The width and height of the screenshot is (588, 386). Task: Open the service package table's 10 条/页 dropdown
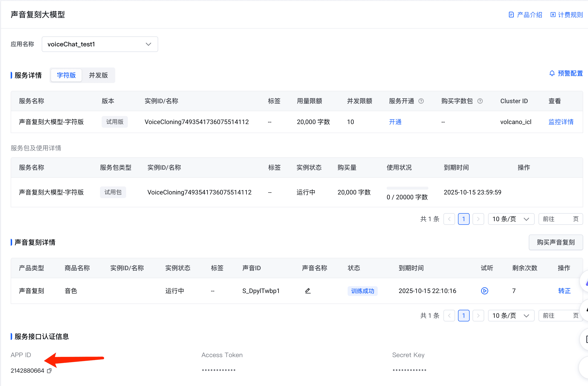click(511, 219)
